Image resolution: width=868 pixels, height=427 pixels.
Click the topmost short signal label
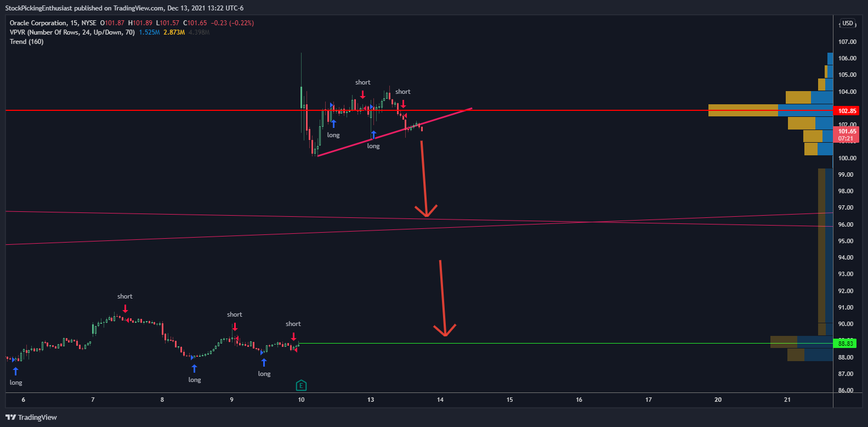[363, 82]
